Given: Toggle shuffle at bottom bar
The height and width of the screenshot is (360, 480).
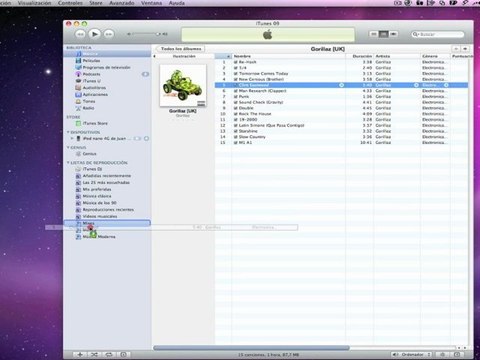Looking at the screenshot, I should pyautogui.click(x=94, y=355).
